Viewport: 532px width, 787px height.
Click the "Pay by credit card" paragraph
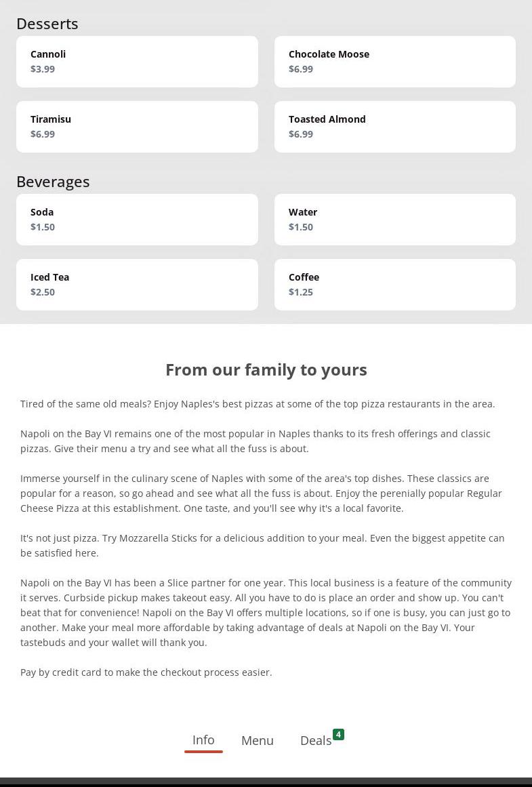146,672
